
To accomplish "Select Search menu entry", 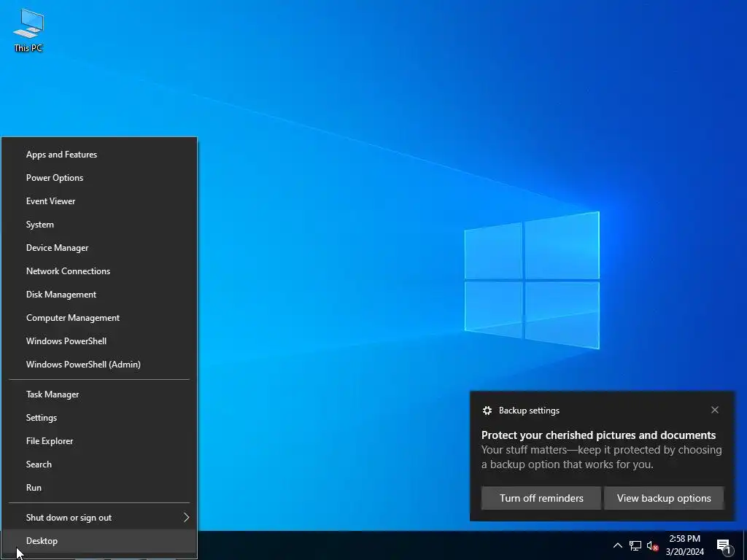I will point(99,464).
